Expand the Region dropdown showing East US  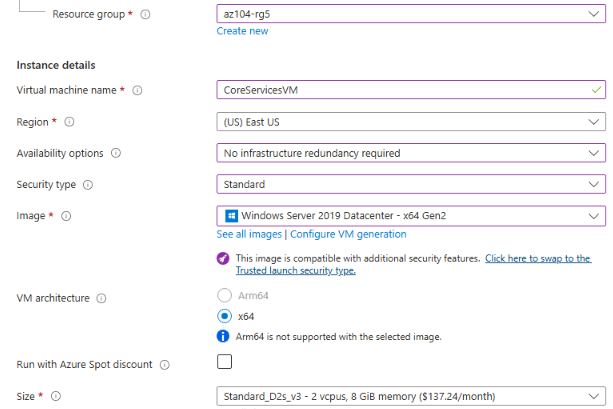pyautogui.click(x=410, y=122)
